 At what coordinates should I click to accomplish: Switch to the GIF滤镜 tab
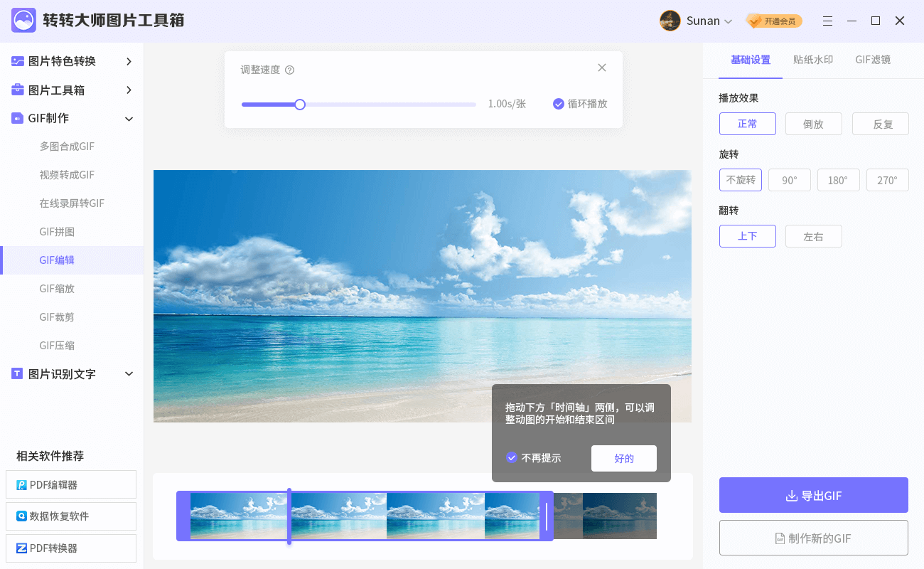click(x=872, y=60)
